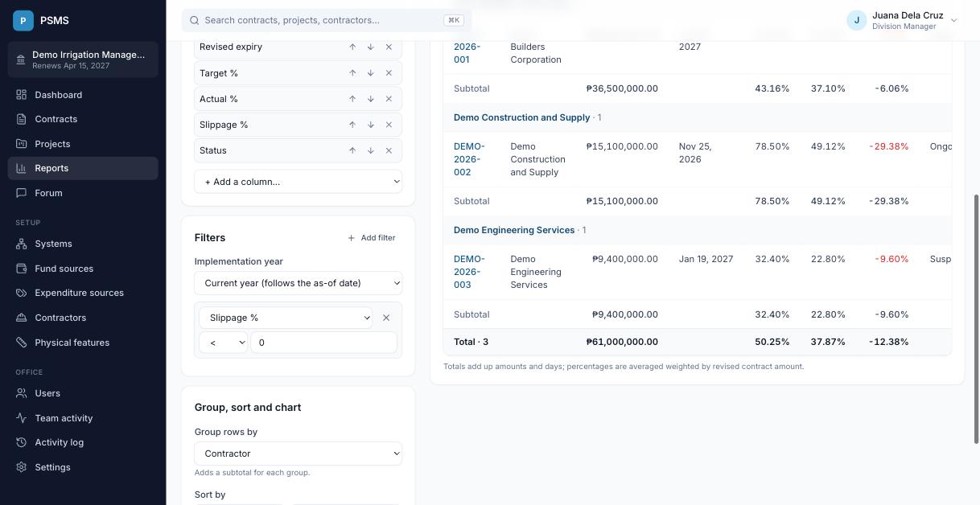Move Actual % column down

[370, 99]
